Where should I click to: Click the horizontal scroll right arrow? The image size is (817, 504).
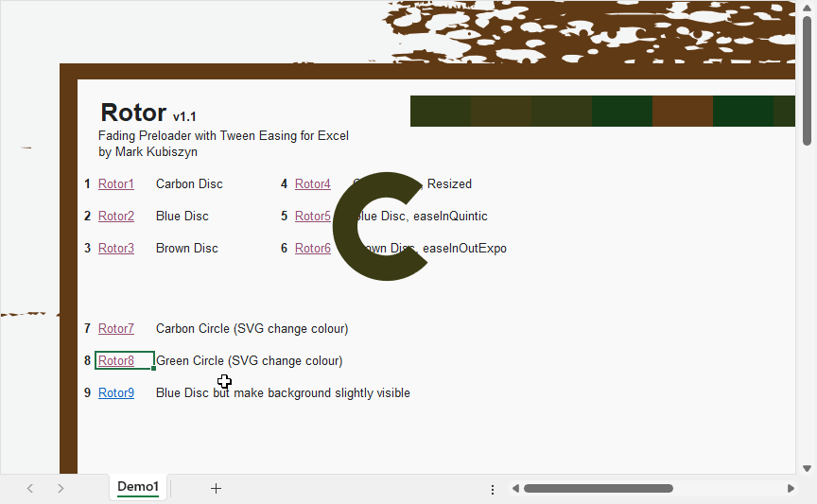pos(791,489)
